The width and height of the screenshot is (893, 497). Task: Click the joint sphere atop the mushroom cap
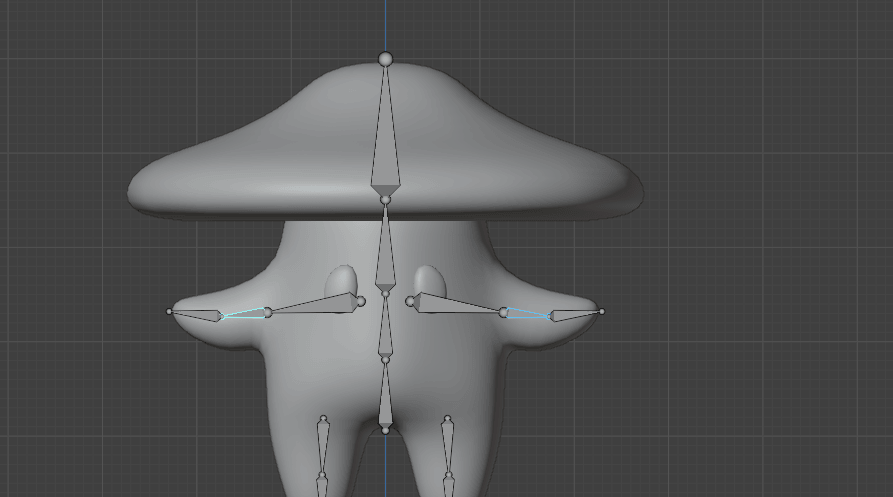(385, 59)
